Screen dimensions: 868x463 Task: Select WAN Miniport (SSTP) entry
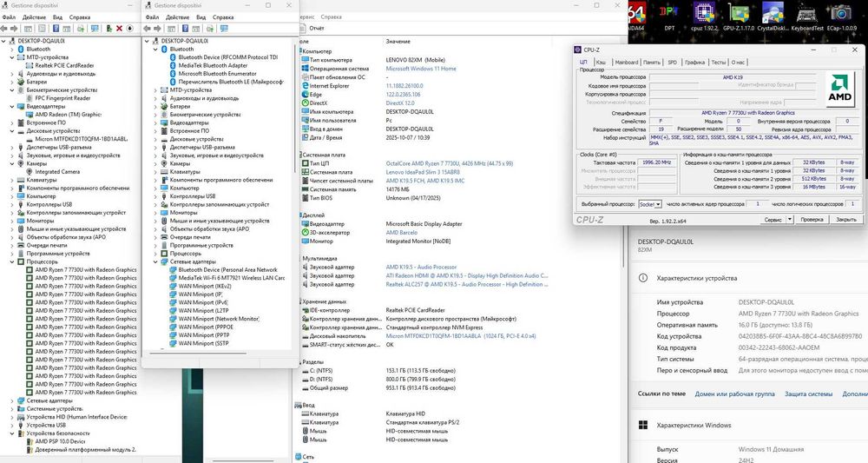click(x=203, y=343)
